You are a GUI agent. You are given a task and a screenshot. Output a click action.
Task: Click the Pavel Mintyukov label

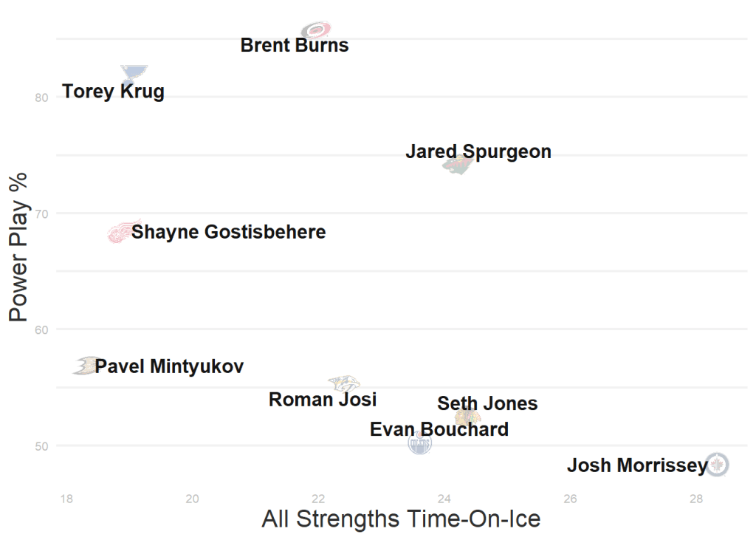169,366
